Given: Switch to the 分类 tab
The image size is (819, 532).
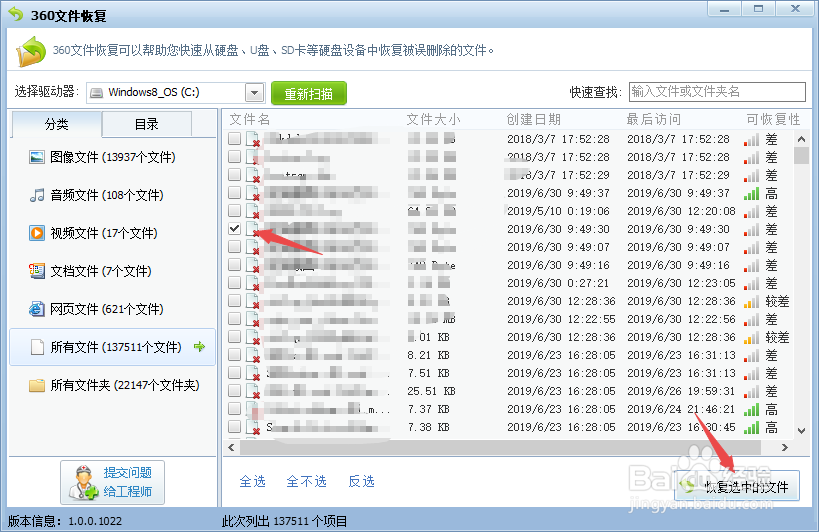Looking at the screenshot, I should (56, 124).
